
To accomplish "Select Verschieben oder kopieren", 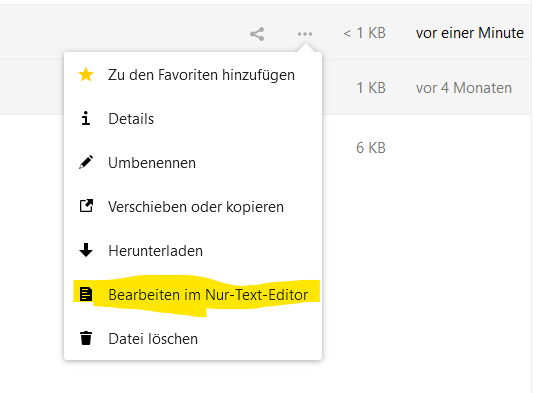I will tap(193, 207).
